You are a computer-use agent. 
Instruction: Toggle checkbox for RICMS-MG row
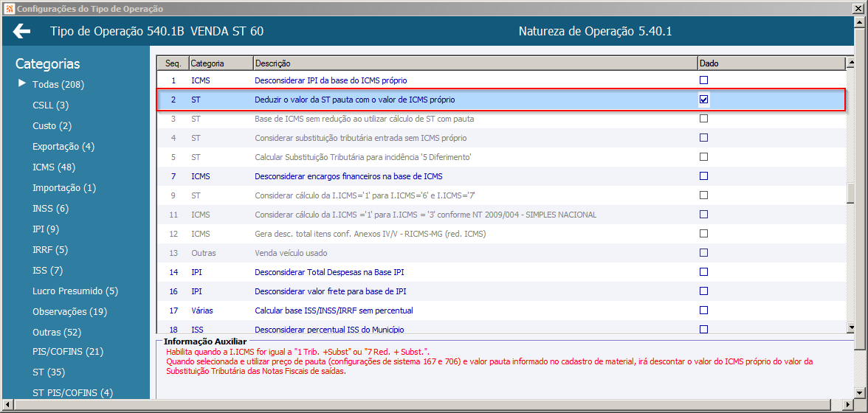pos(703,233)
